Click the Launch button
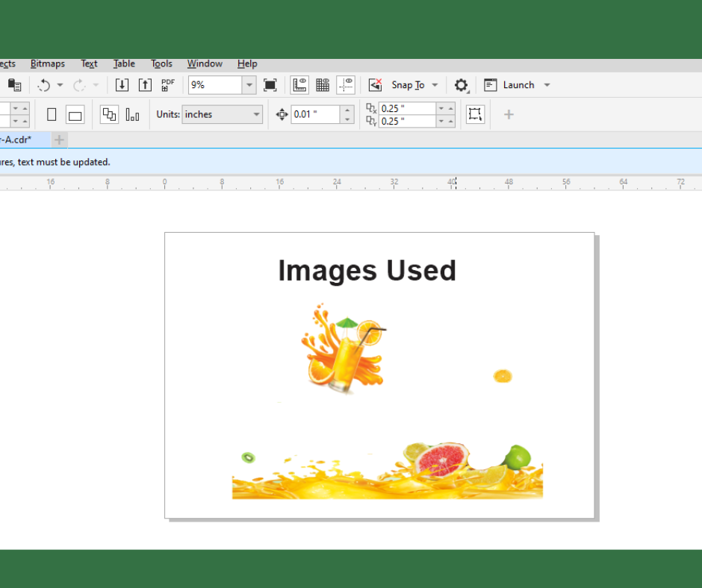Screen dimensions: 702x588 (x=518, y=85)
